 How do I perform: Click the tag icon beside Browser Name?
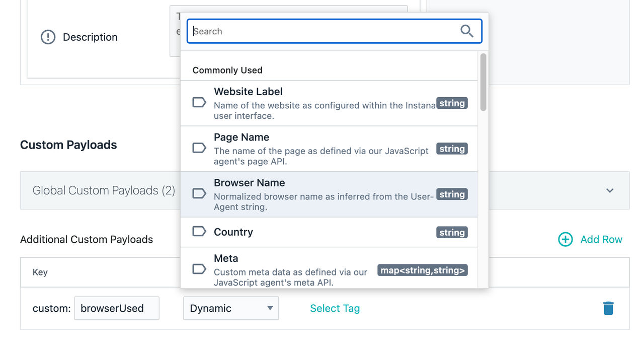point(199,193)
